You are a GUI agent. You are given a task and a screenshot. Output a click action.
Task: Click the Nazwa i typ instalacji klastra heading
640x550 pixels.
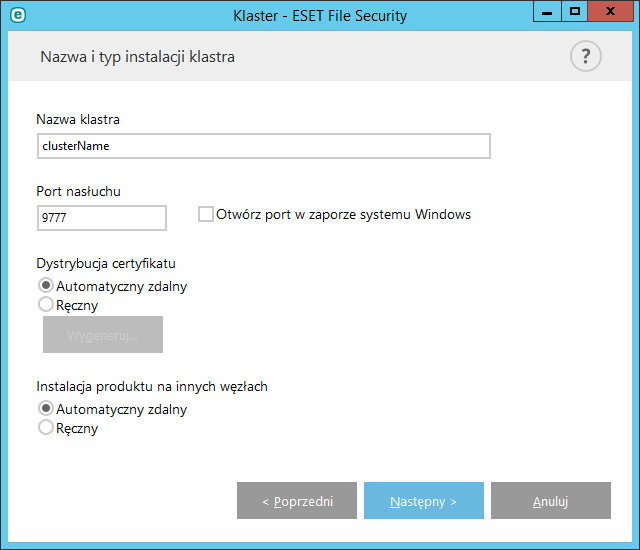click(138, 57)
